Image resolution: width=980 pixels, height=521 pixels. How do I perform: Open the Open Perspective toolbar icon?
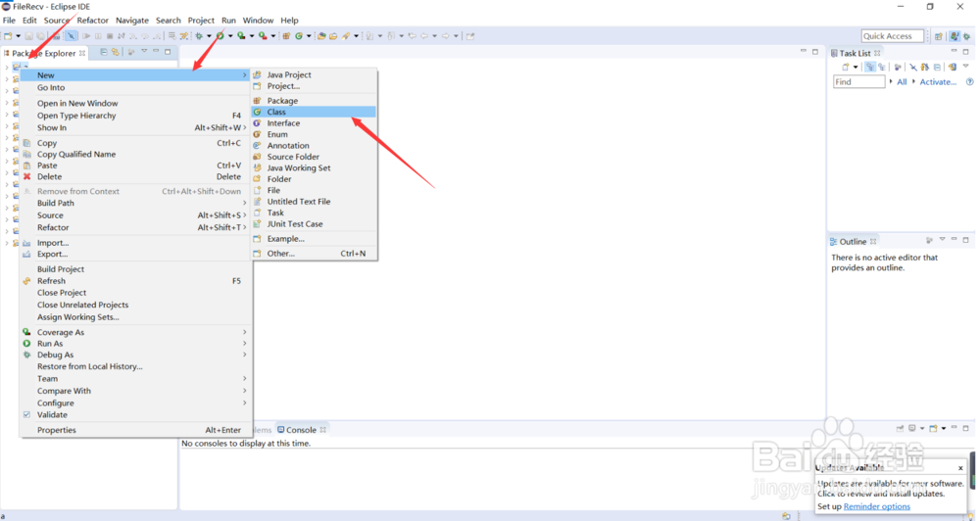(x=938, y=36)
